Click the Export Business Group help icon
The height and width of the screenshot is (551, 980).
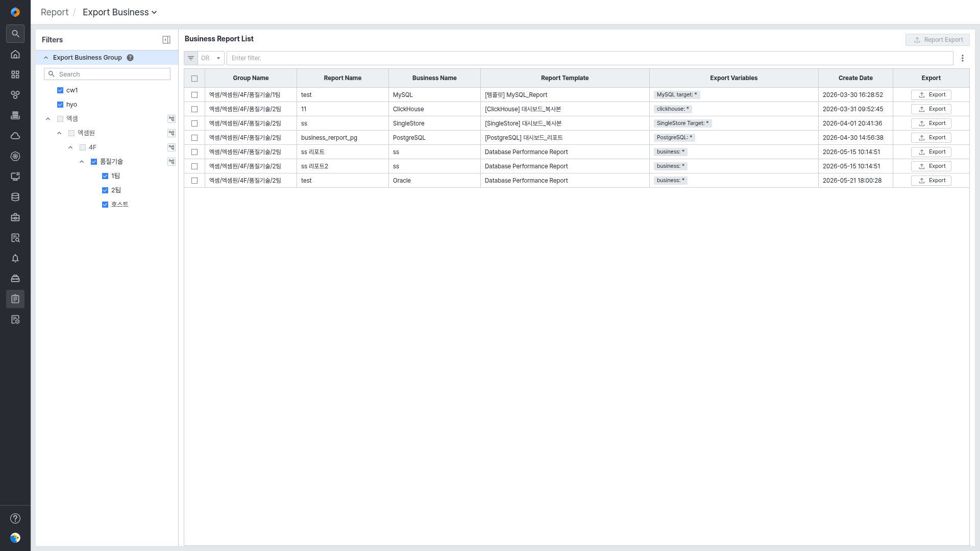pos(130,58)
